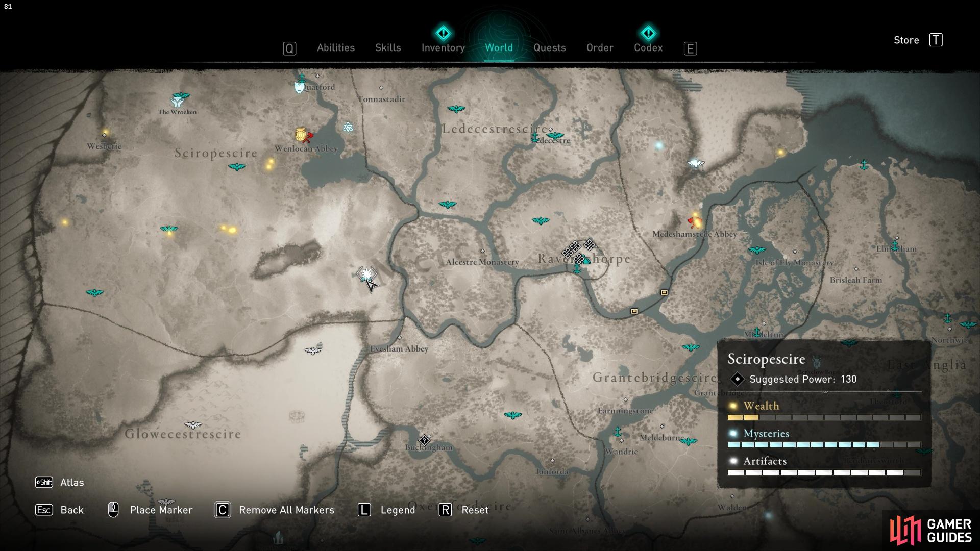Click Place Marker
This screenshot has height=551, width=980.
coord(161,510)
